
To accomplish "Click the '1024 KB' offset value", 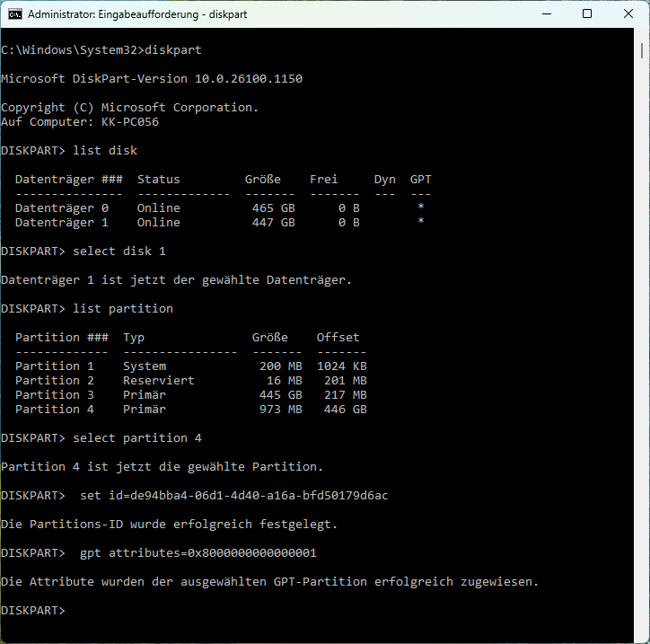I will (341, 366).
